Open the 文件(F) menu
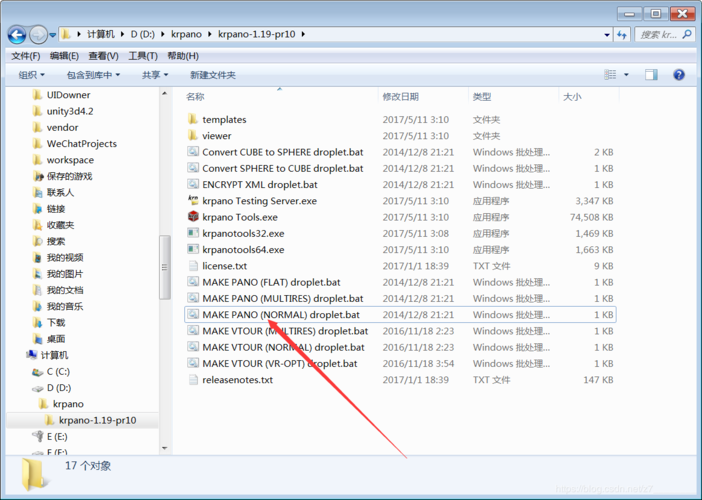Viewport: 702px width, 500px height. (x=26, y=56)
